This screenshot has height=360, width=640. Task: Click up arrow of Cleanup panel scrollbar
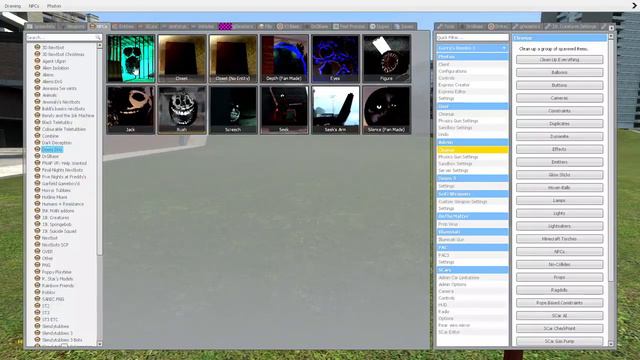(611, 37)
